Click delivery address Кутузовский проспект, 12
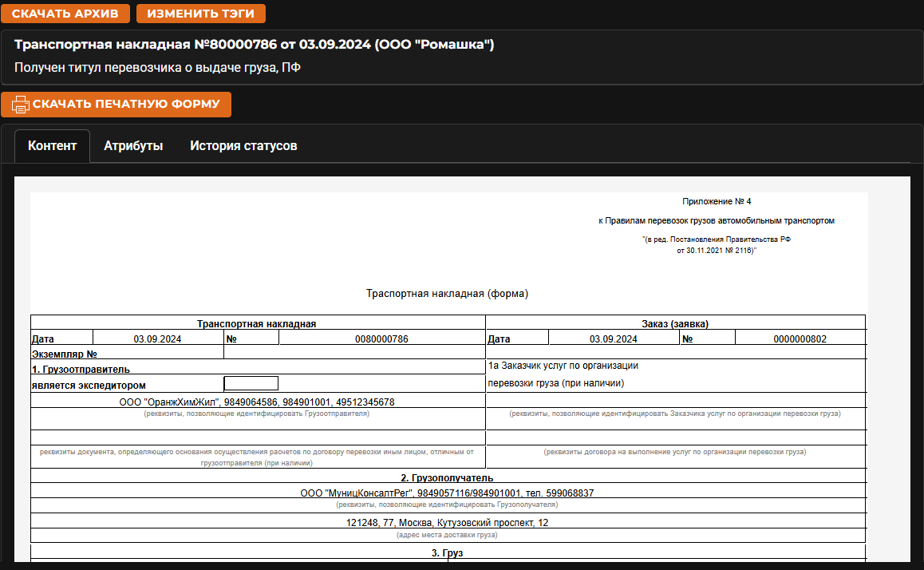Screen dimensions: 924x570 (x=448, y=522)
